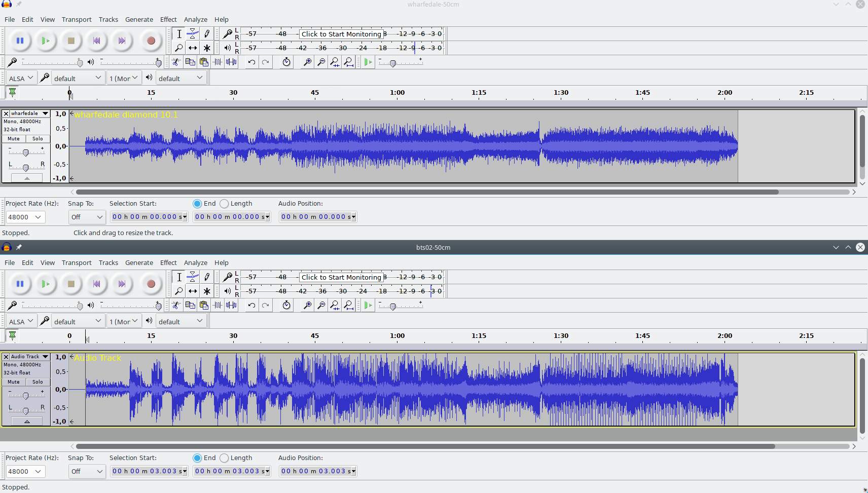Open Snap To dropdown in wharfedale-50cm window
Screen dimensions: 868x493
(87, 217)
